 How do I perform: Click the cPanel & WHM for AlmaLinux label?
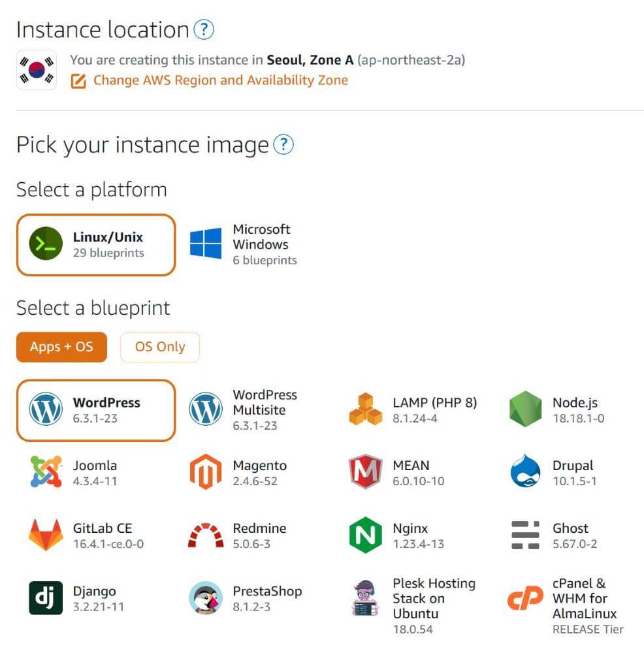point(585,598)
